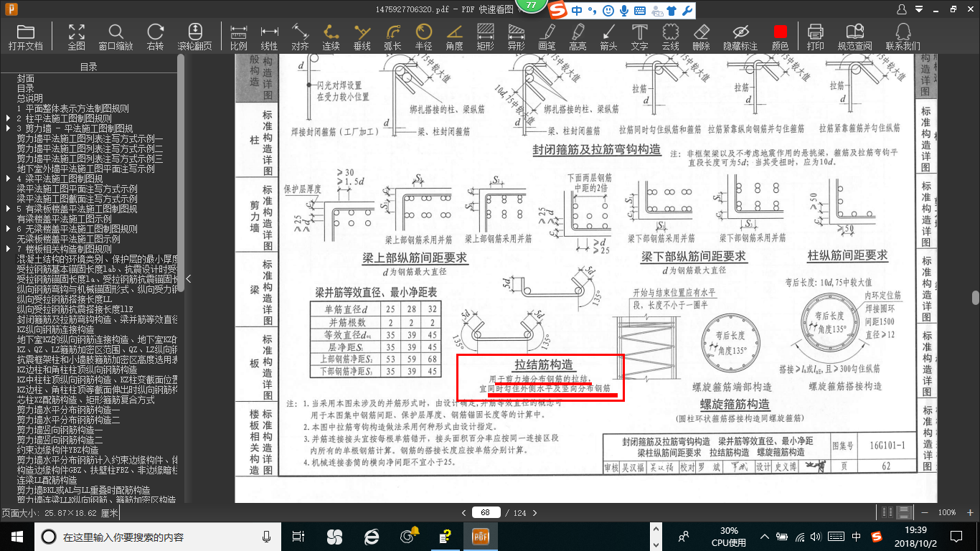Select the 比例 scale tool
This screenshot has height=551, width=980.
[239, 37]
